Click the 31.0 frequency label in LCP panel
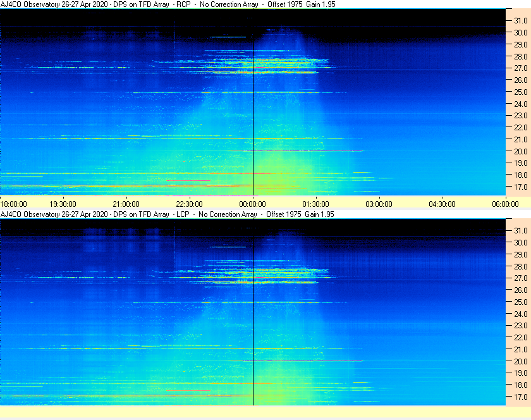531x420 pixels. click(521, 230)
